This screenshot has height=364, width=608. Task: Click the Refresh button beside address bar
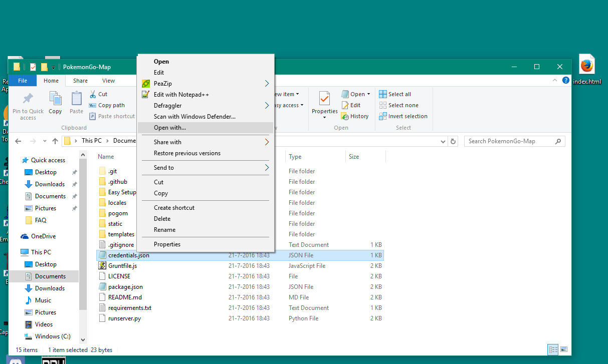[x=454, y=141]
